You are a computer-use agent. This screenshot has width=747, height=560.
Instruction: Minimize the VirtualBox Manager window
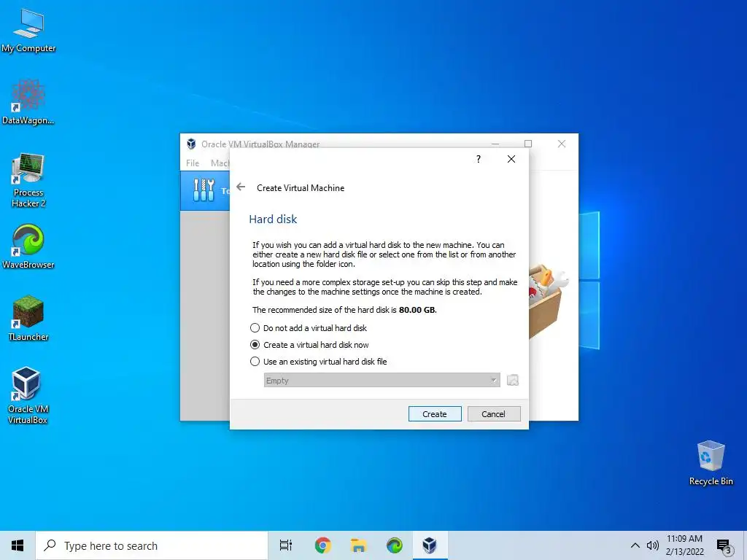tap(495, 144)
